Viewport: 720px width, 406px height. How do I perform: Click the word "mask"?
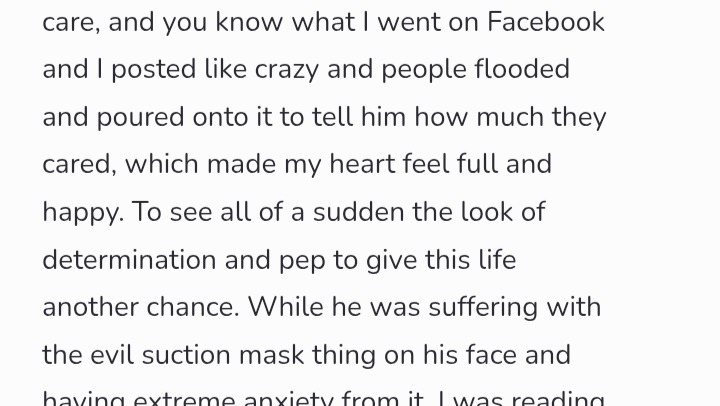[271, 355]
